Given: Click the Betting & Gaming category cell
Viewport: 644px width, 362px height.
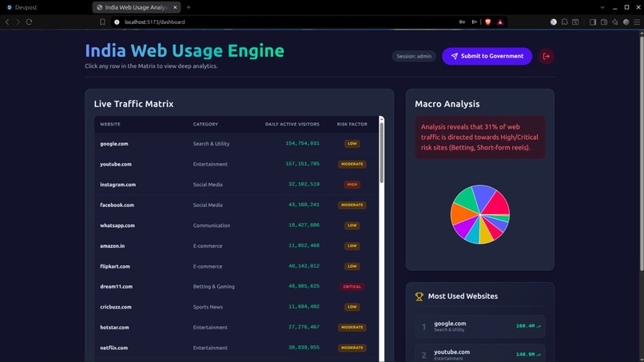Looking at the screenshot, I should [x=213, y=286].
